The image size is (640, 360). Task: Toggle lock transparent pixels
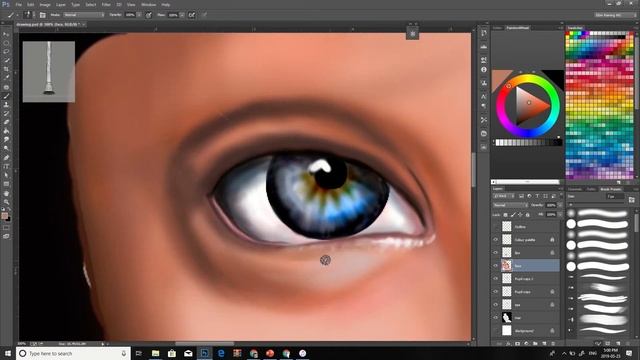coord(505,215)
